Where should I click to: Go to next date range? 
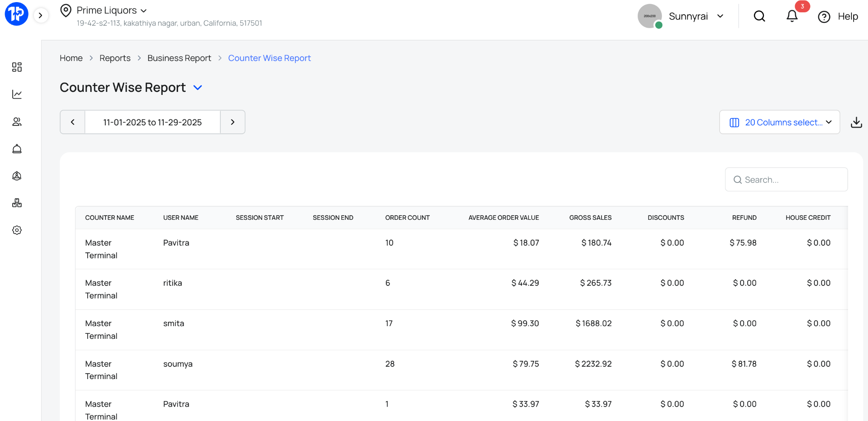233,122
